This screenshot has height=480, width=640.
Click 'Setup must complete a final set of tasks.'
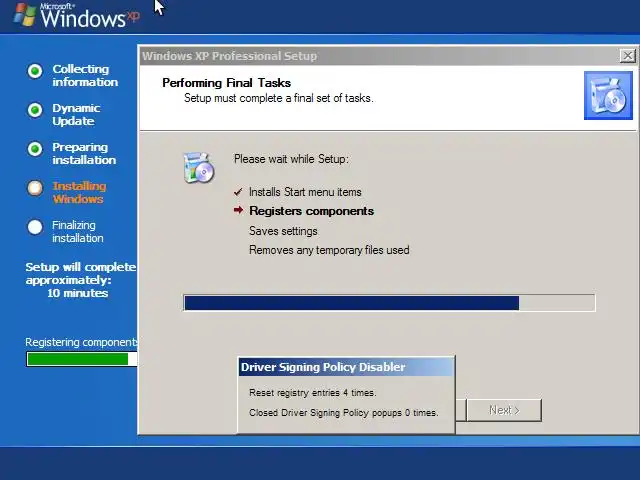click(x=279, y=98)
